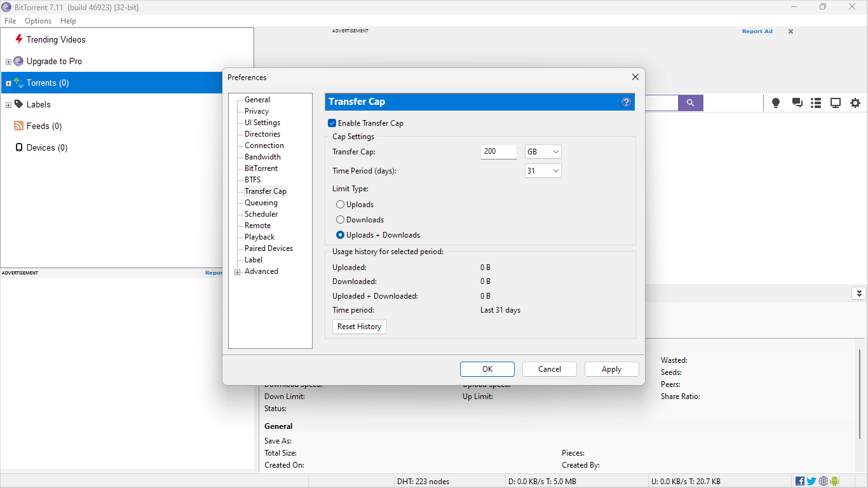Viewport: 868px width, 488px height.
Task: Open Trending Videos in sidebar
Action: tap(56, 39)
